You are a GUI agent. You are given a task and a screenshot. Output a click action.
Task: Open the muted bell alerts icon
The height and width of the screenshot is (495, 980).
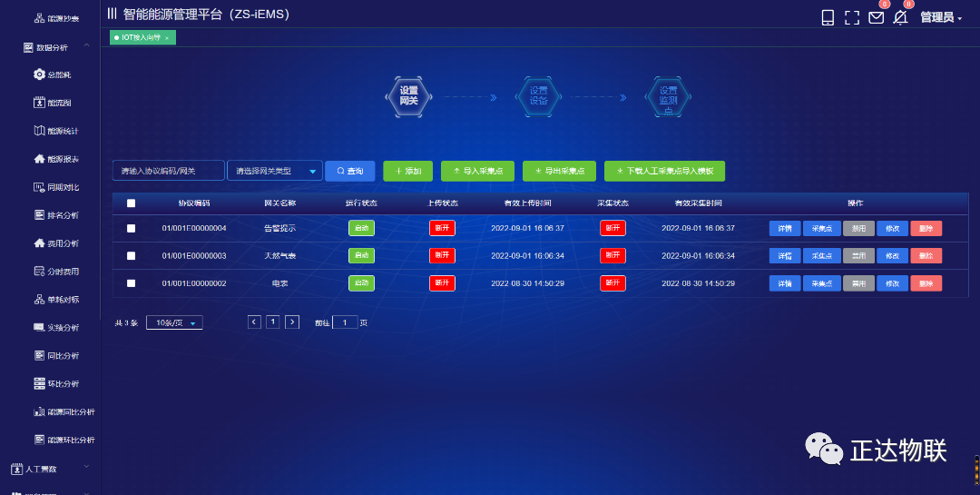900,17
